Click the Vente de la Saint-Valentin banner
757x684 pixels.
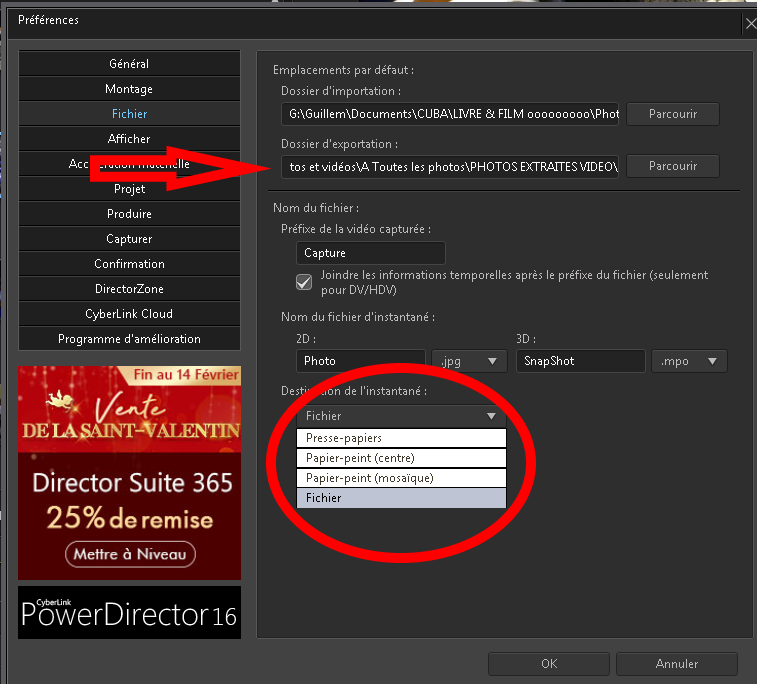coord(129,409)
